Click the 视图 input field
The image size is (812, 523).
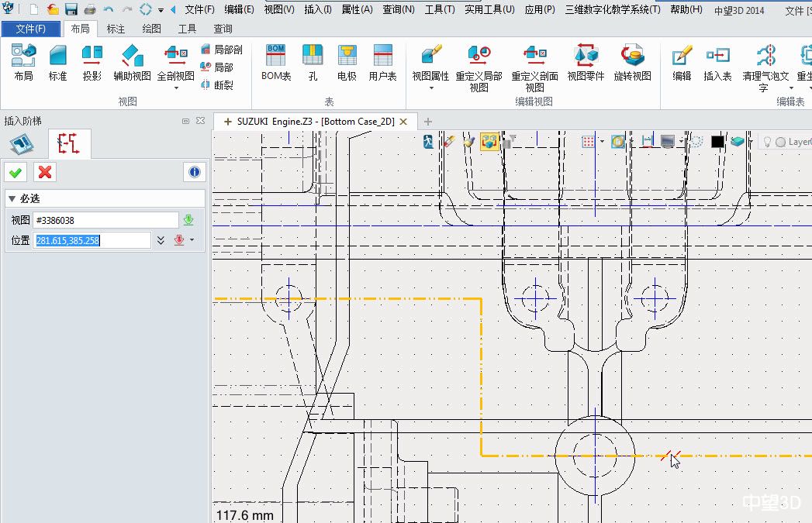[105, 221]
